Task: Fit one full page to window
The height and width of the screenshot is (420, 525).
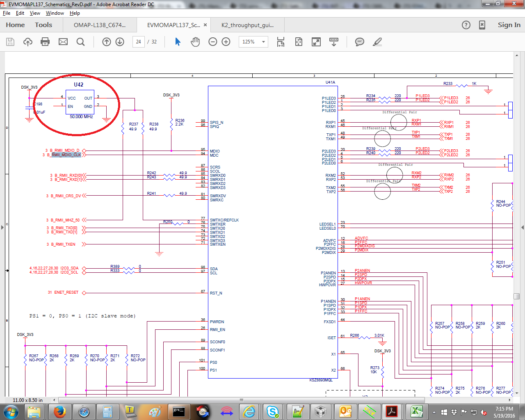Action: tap(299, 42)
